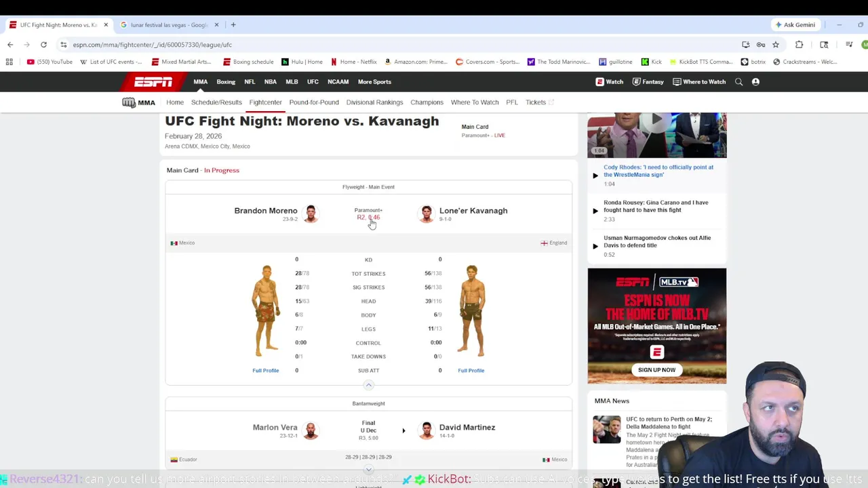Open the UFC menu in the ESPN nav
The width and height of the screenshot is (868, 488).
(313, 82)
